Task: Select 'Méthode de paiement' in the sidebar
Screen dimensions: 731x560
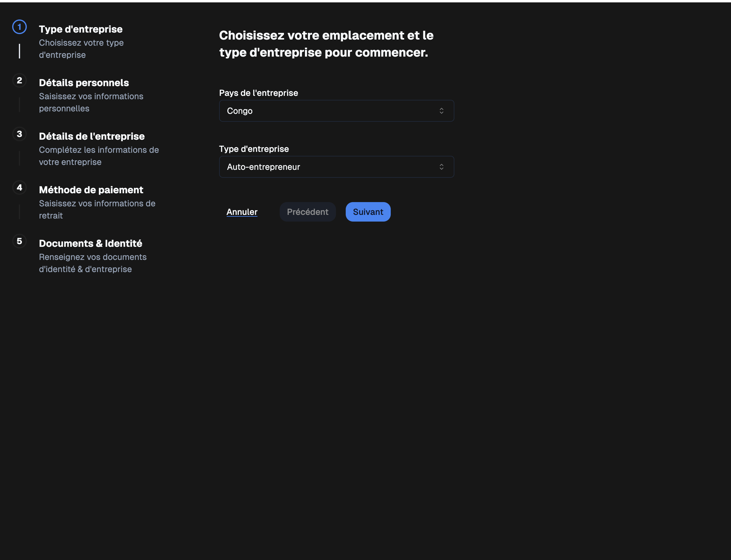Action: tap(91, 190)
